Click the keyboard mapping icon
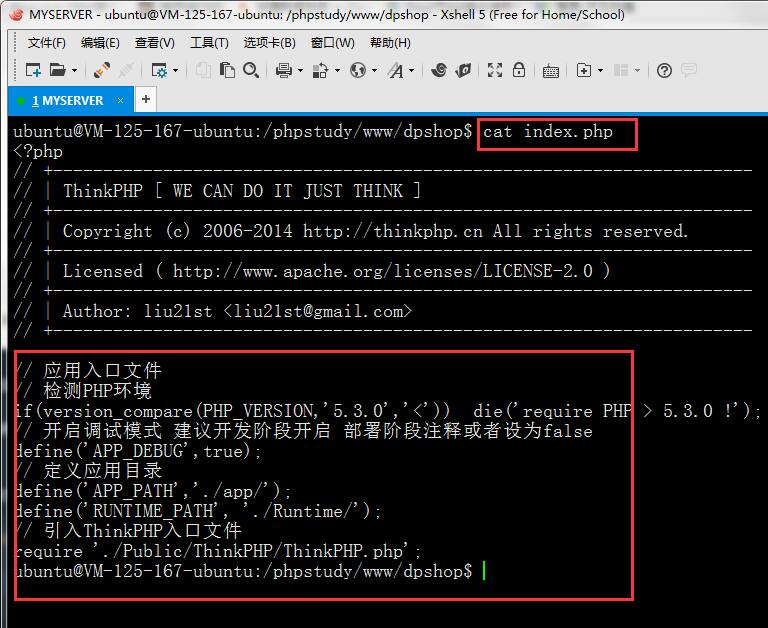This screenshot has width=768, height=628. point(551,71)
